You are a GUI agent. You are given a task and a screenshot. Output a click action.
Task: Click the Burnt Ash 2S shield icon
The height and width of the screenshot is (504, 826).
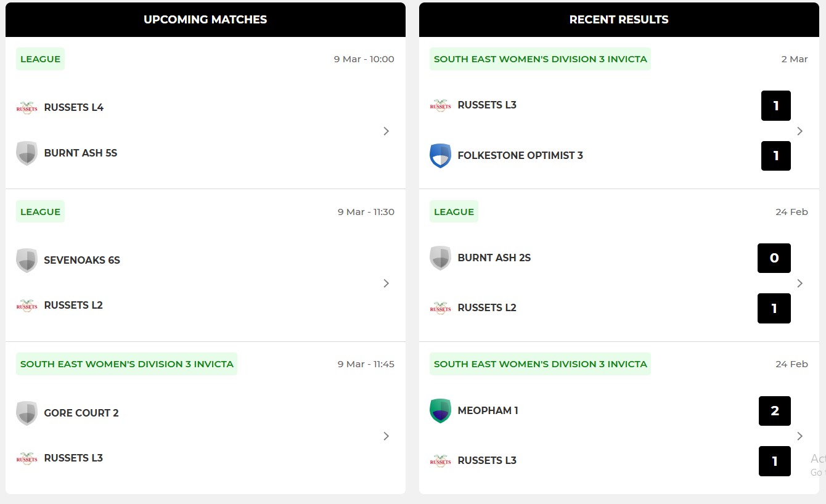(x=440, y=258)
